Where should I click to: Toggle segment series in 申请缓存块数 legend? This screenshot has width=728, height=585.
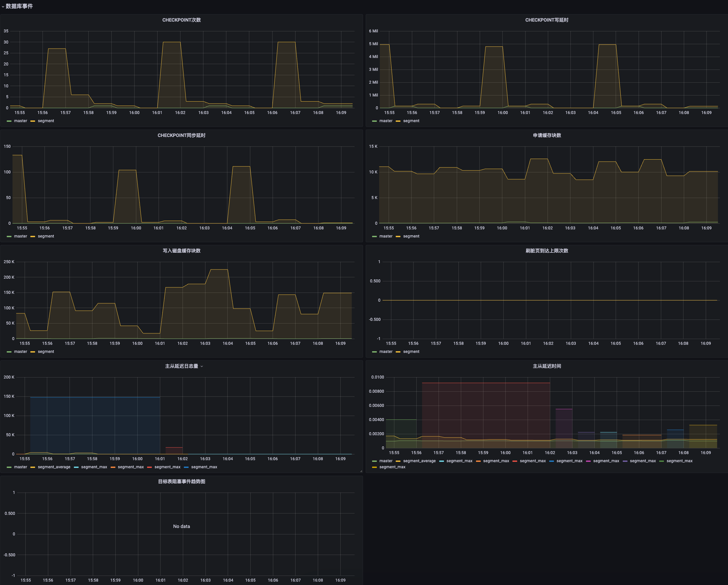coord(411,236)
